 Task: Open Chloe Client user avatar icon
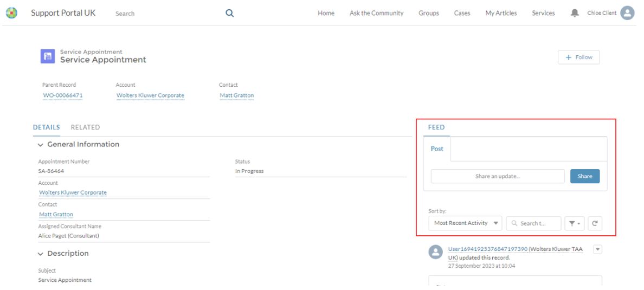pos(627,13)
